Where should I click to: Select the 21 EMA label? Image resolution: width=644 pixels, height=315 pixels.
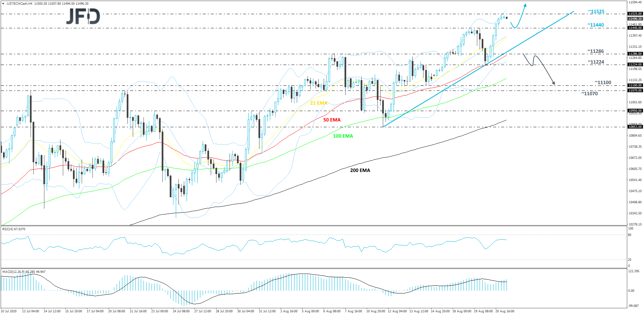[319, 103]
